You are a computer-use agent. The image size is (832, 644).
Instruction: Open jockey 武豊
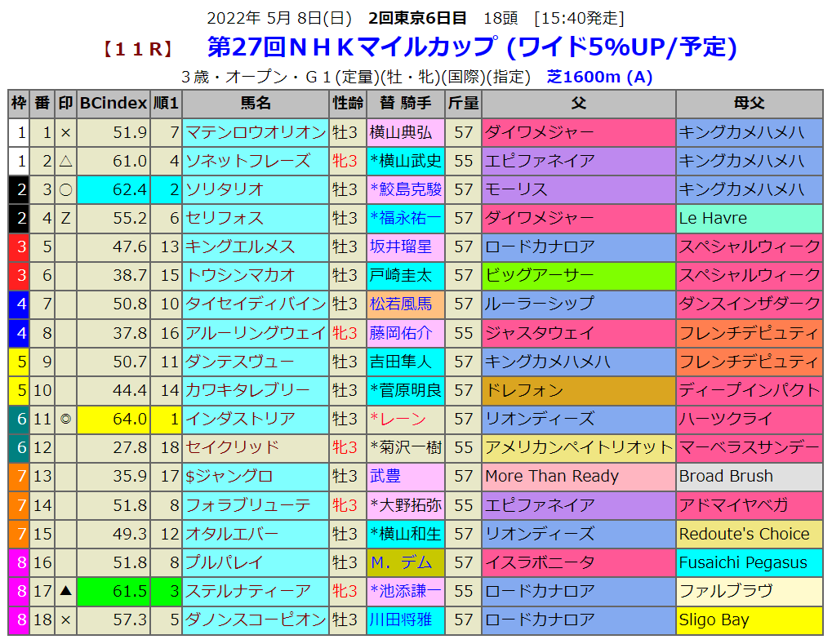pyautogui.click(x=386, y=476)
